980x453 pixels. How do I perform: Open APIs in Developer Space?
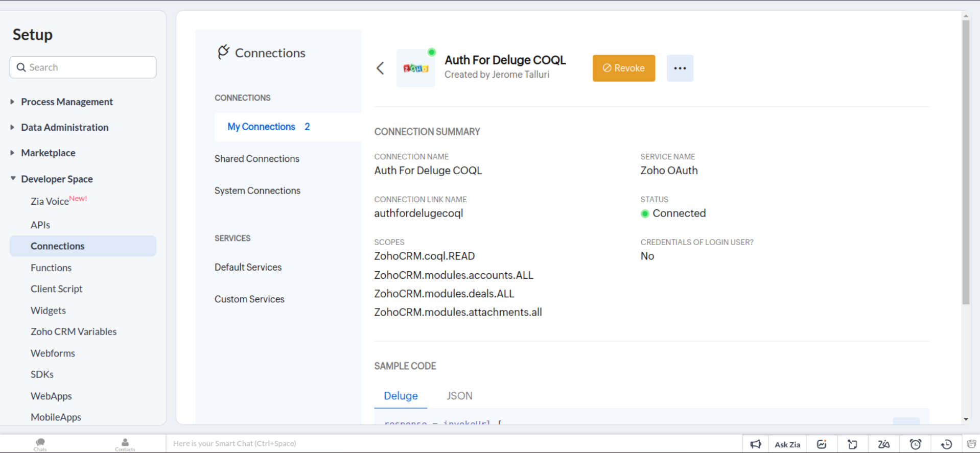click(40, 225)
